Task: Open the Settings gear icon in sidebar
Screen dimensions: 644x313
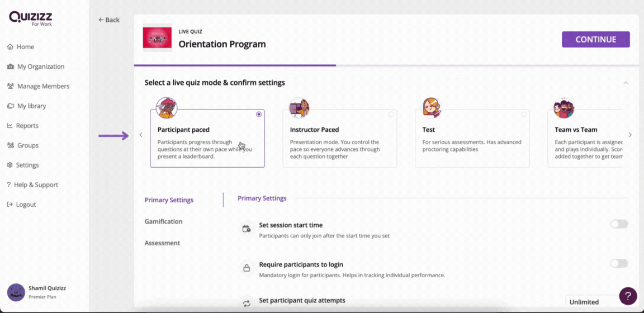Action: pyautogui.click(x=10, y=165)
